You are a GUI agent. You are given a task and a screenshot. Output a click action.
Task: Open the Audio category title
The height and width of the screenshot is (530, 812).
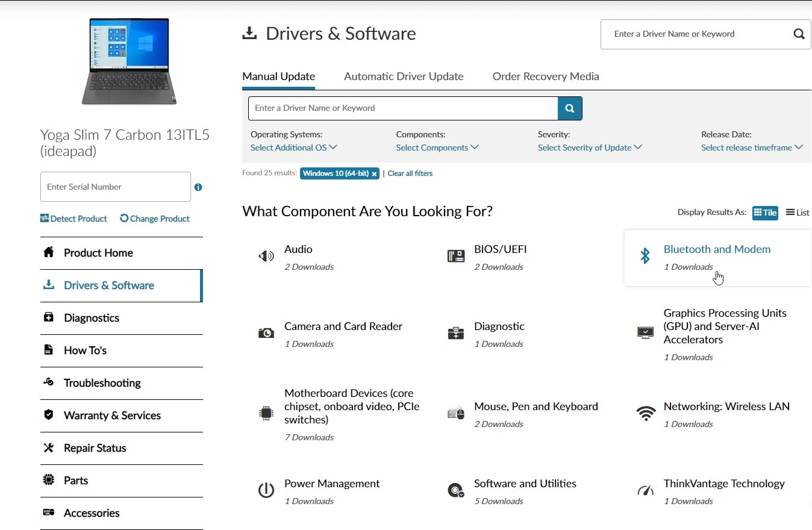coord(298,249)
